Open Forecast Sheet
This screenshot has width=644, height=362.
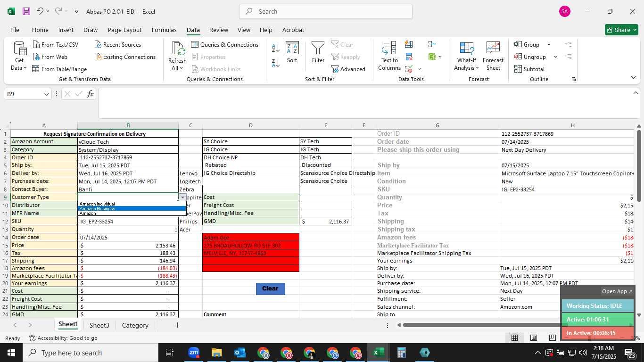click(493, 56)
